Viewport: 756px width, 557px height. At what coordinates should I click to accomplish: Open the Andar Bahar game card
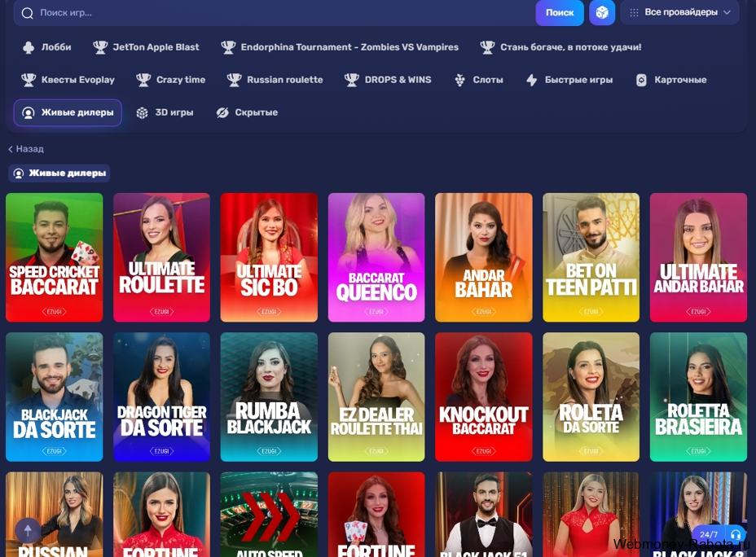(x=484, y=257)
